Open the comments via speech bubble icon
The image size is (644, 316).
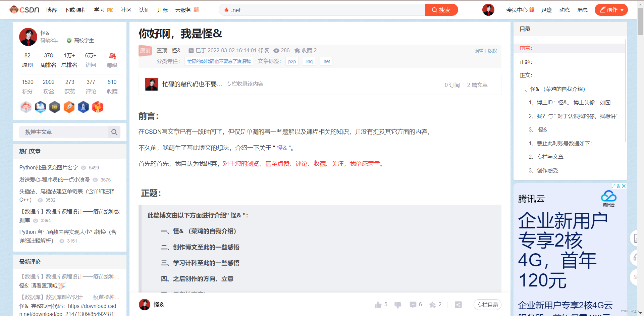[413, 305]
